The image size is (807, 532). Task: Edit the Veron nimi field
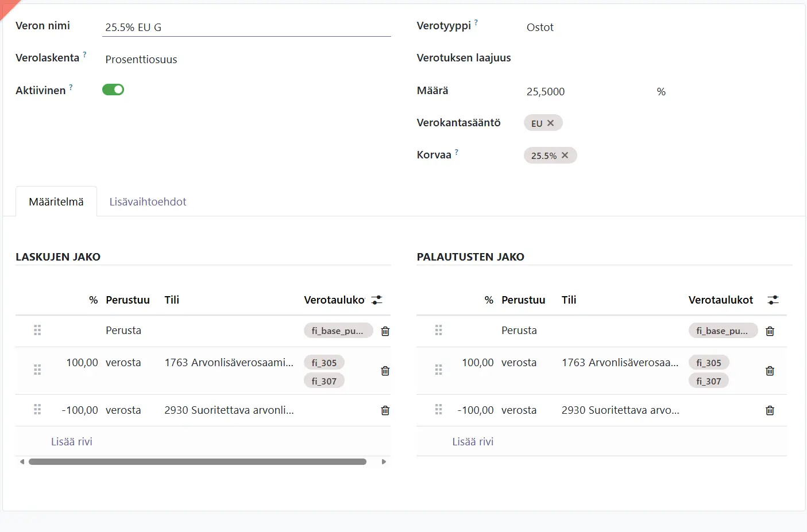click(246, 27)
